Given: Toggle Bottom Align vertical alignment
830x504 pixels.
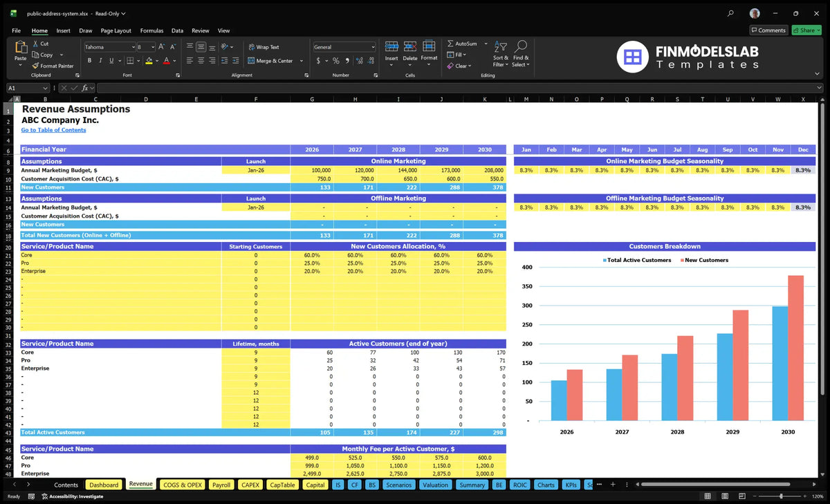Looking at the screenshot, I should 211,47.
